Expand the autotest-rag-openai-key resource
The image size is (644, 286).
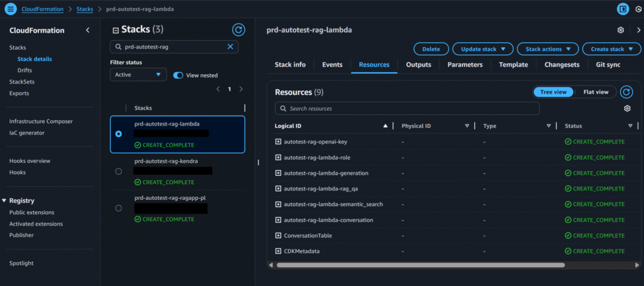click(278, 141)
